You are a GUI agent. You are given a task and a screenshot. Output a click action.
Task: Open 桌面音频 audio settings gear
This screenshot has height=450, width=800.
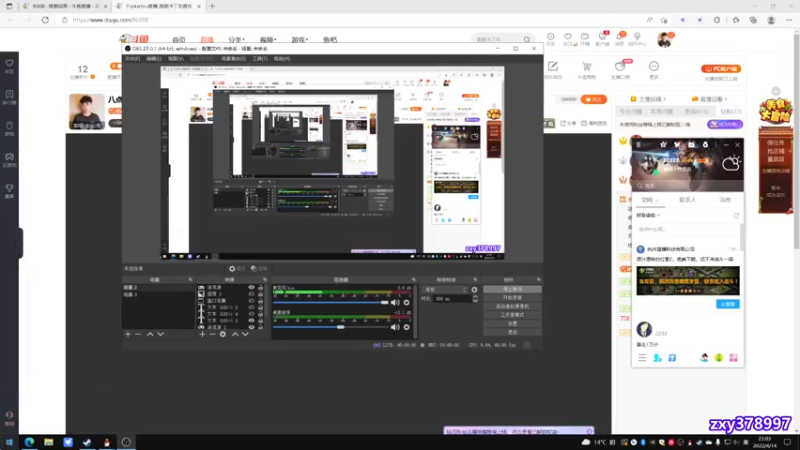pos(407,327)
